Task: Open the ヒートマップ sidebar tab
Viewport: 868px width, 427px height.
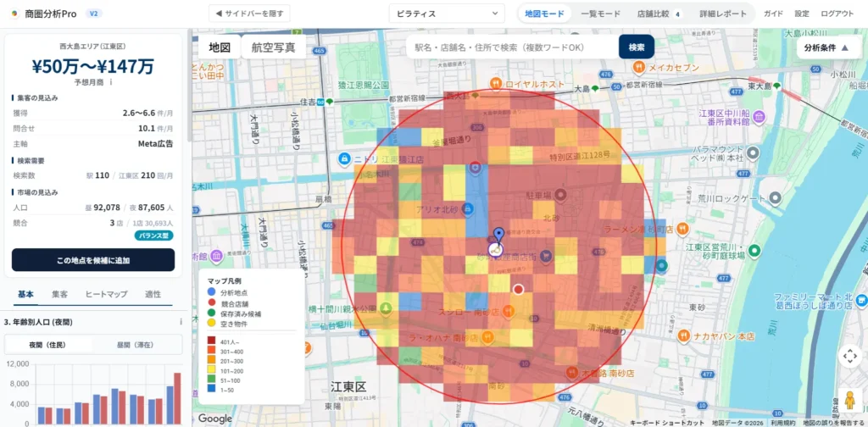Action: pyautogui.click(x=106, y=294)
